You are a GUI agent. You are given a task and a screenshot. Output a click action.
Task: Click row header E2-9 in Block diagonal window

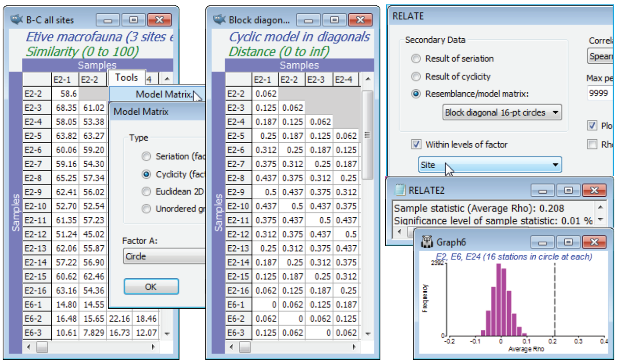point(238,192)
